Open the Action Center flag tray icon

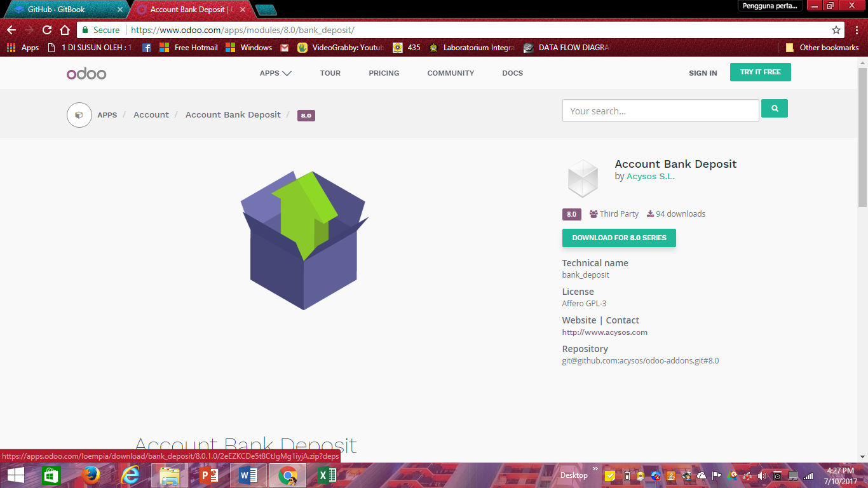tap(717, 475)
